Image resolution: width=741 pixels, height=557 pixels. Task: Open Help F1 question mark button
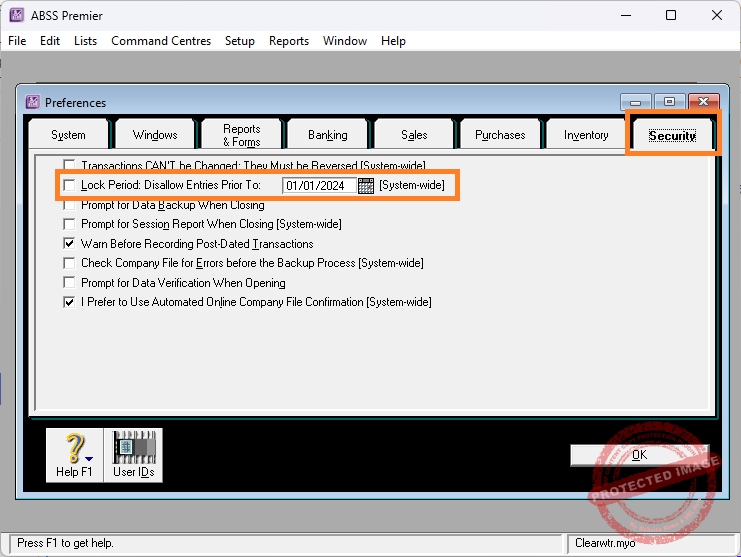coord(74,455)
